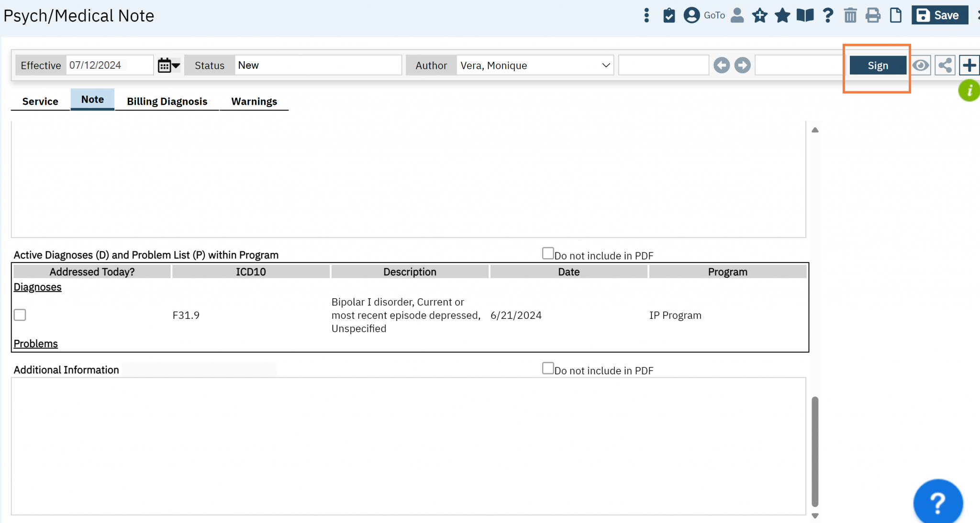Switch to the Billing Diagnosis tab
Viewport: 980px width, 523px height.
point(167,101)
